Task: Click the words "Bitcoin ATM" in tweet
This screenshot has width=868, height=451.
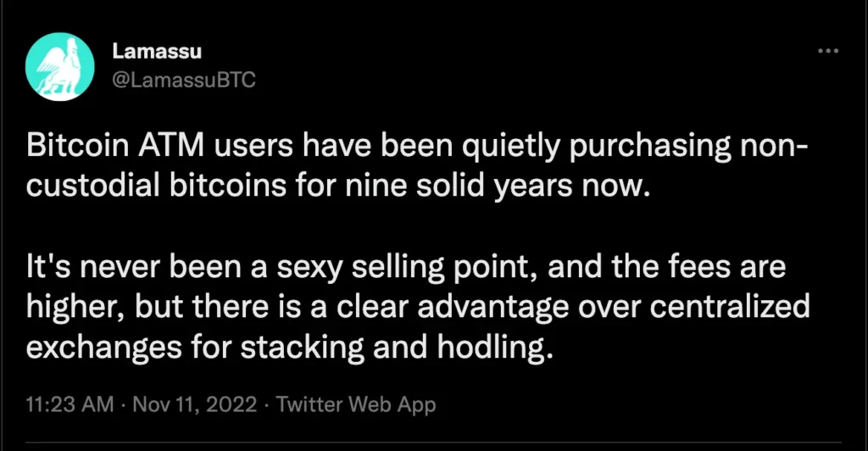Action: click(114, 146)
